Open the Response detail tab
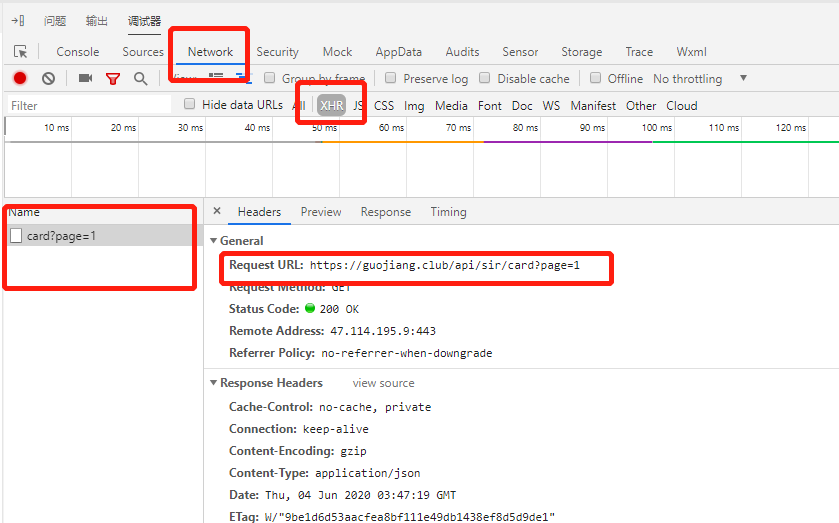This screenshot has height=523, width=839. pyautogui.click(x=386, y=212)
